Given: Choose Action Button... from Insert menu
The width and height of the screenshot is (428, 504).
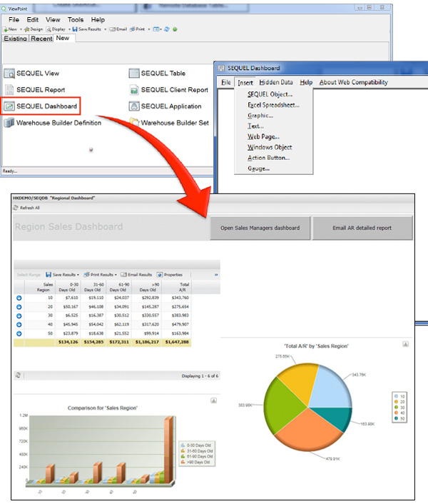Looking at the screenshot, I should [268, 158].
